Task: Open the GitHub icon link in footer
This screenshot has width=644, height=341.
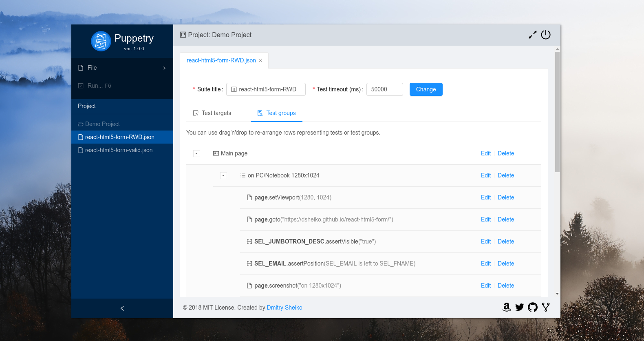Action: coord(533,307)
